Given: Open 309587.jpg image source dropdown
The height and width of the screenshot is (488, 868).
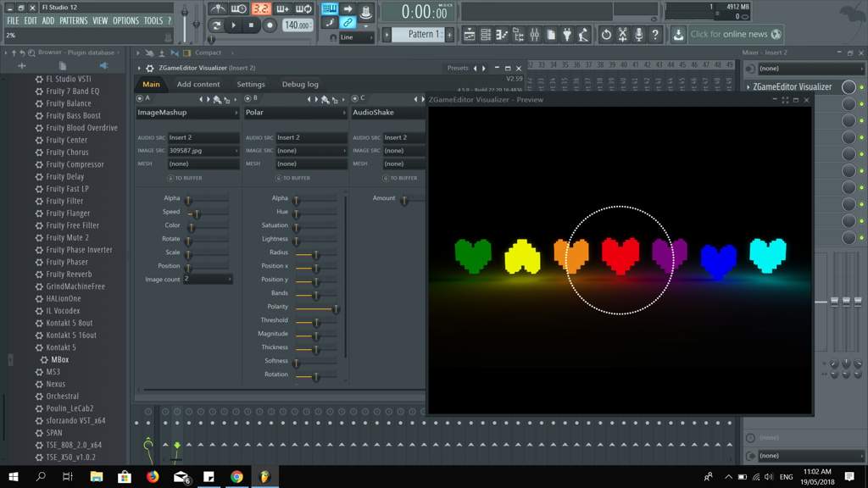Looking at the screenshot, I should tap(203, 151).
